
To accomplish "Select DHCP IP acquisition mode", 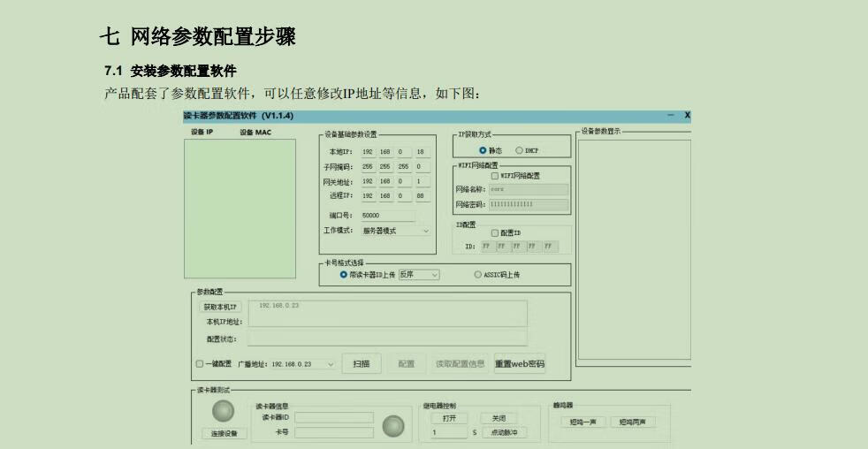I will click(x=519, y=150).
